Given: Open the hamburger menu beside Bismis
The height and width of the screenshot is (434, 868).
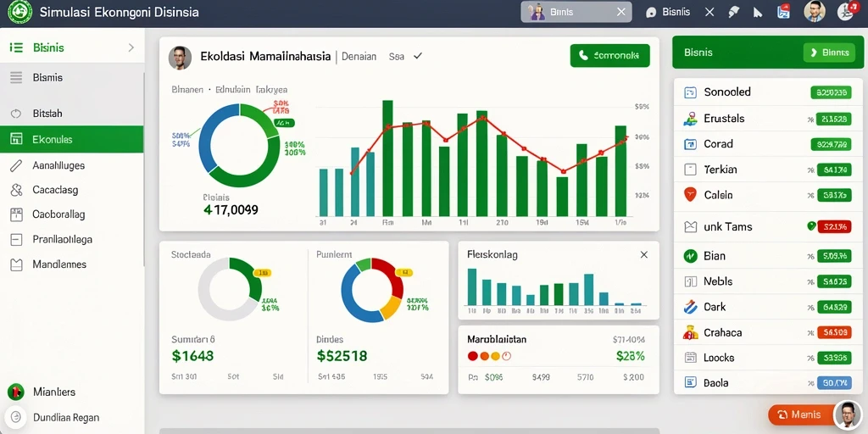Looking at the screenshot, I should coord(16,77).
